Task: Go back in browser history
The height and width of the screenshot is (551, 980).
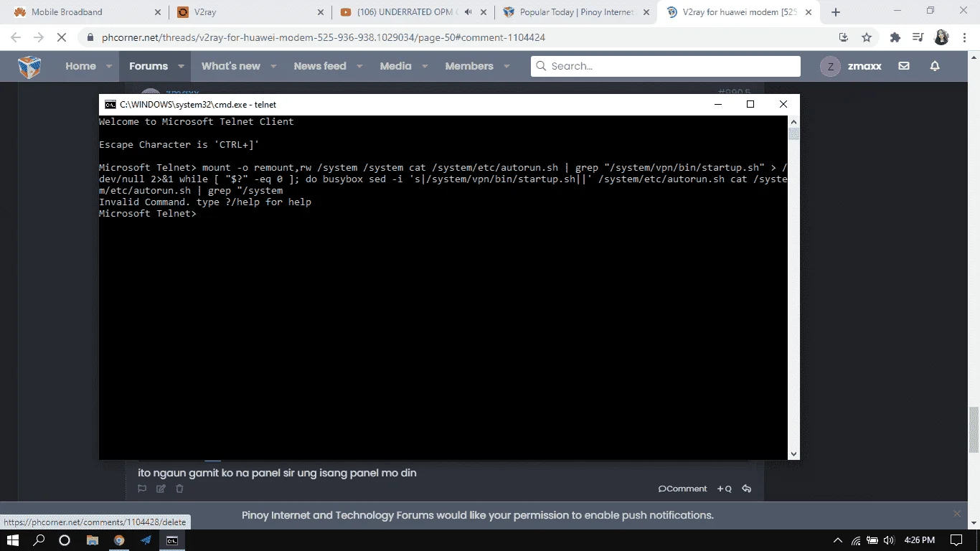Action: 16,37
